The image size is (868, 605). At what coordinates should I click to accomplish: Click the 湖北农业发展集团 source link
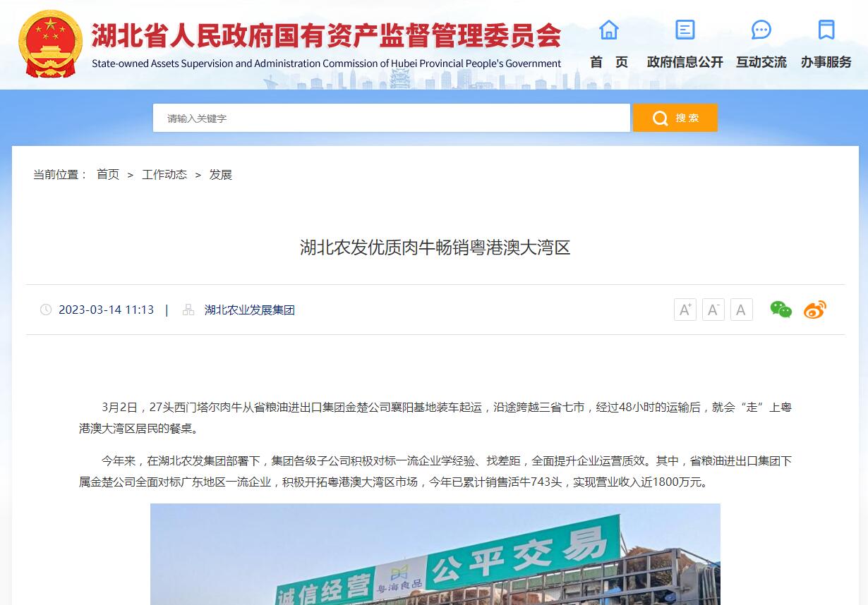(x=250, y=310)
